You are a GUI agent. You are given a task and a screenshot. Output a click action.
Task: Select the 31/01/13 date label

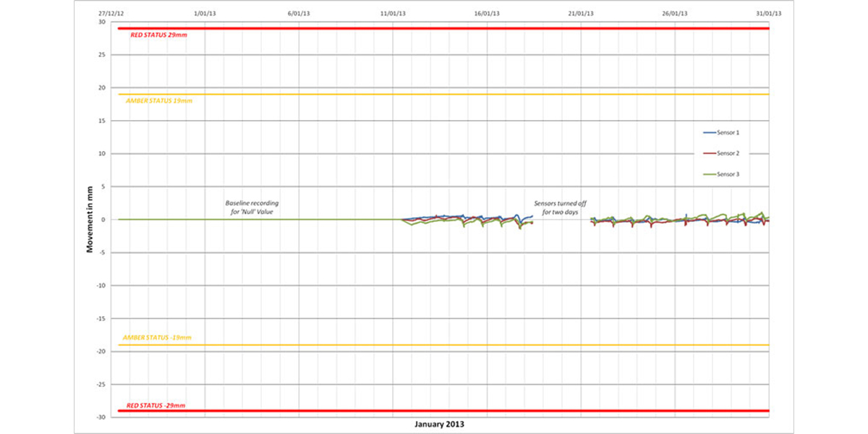(769, 13)
